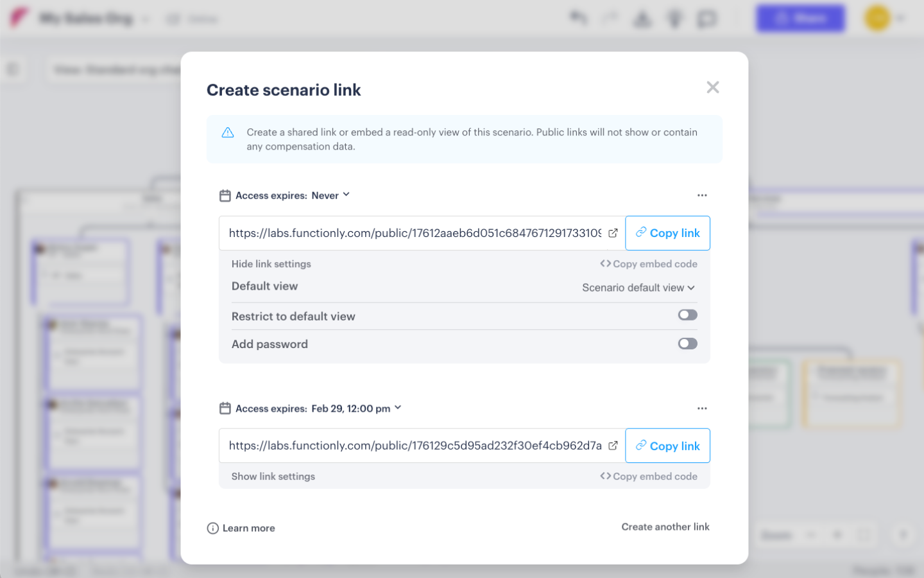This screenshot has height=578, width=924.
Task: Collapse settings via Hide link settings
Action: [x=271, y=263]
